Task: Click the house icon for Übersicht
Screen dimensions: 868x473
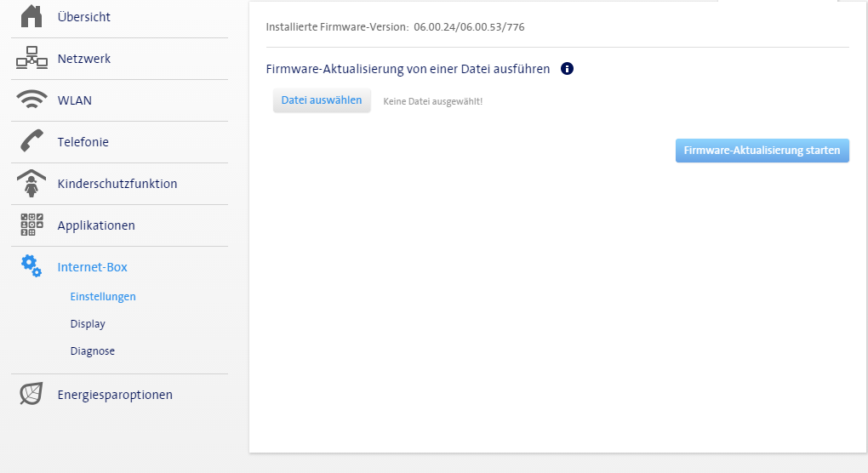Action: 31,17
